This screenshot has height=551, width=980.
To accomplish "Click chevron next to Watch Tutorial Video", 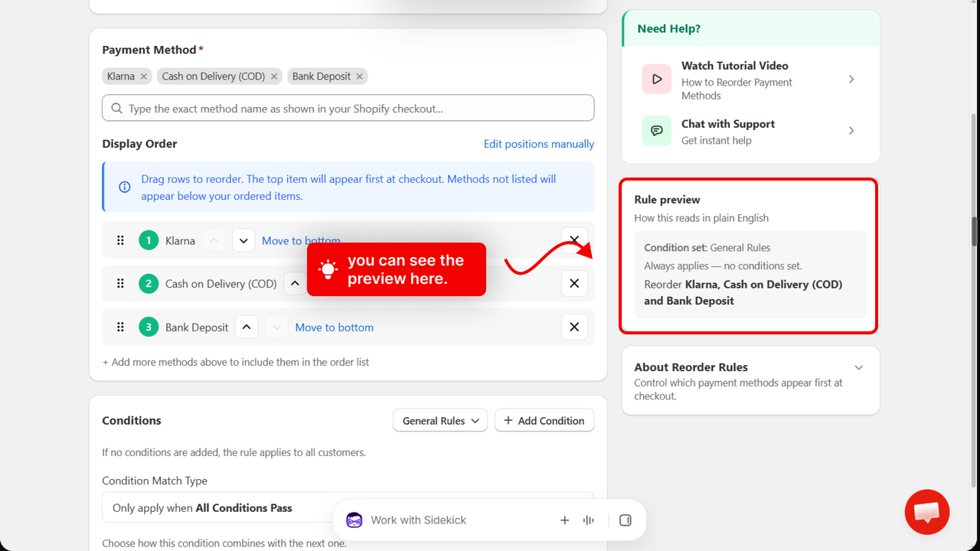I will 851,80.
